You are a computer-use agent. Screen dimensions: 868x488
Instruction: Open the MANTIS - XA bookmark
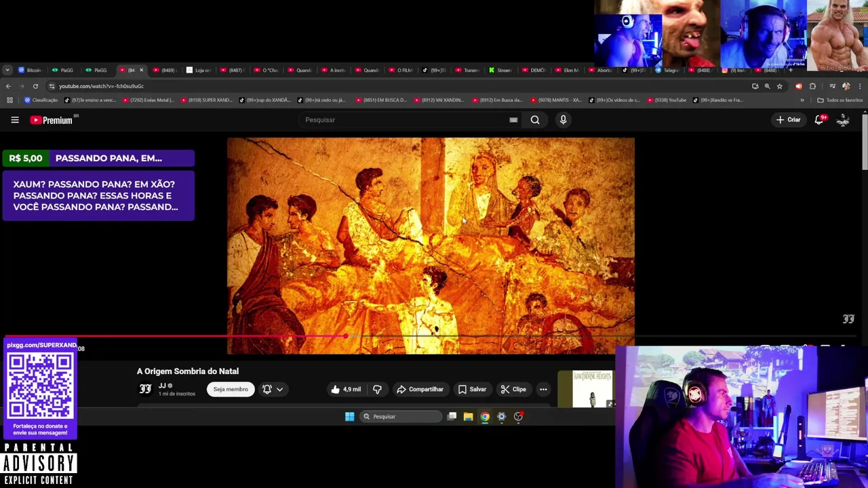tap(557, 100)
